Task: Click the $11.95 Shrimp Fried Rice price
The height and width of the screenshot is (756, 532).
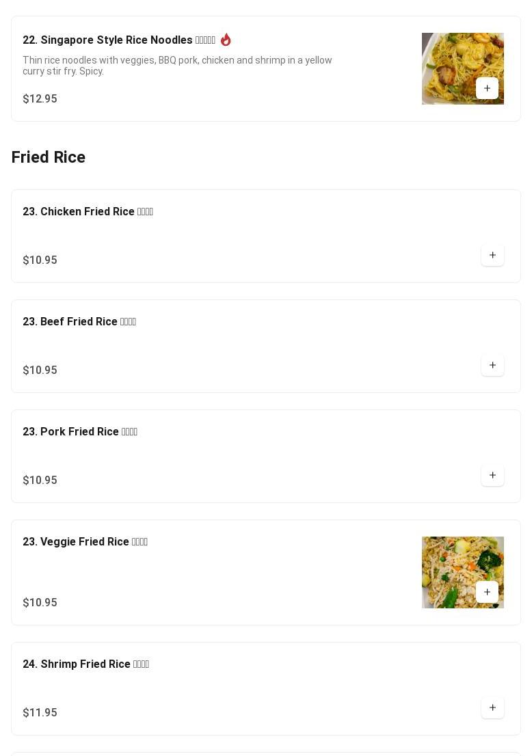Action: [40, 713]
